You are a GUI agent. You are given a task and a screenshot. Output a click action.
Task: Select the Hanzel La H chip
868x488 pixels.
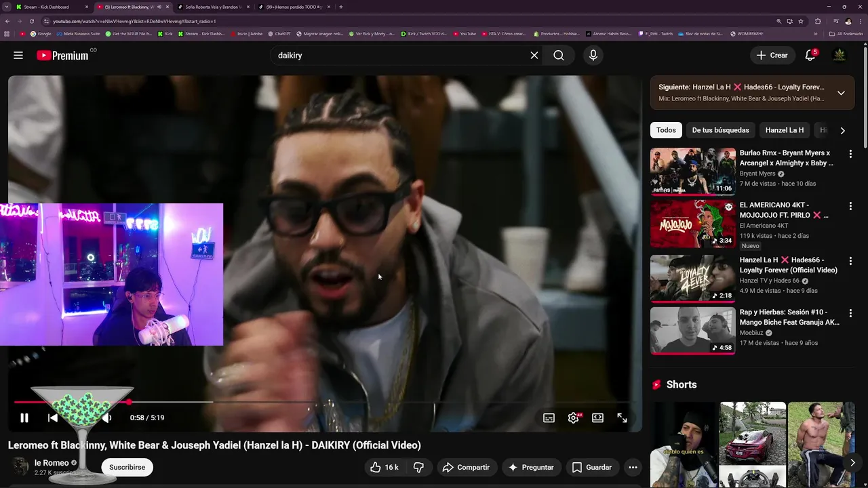click(x=785, y=130)
